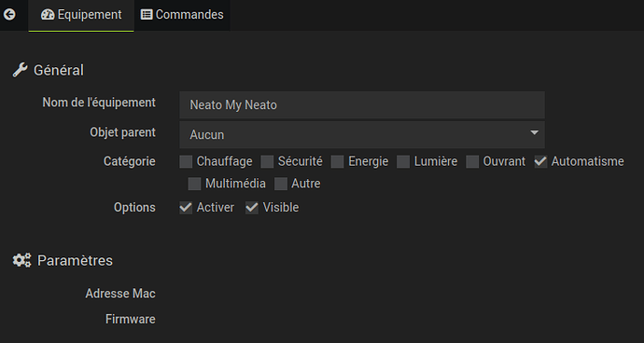Viewport: 644px width, 343px height.
Task: Check the Sécurité category box
Action: click(x=267, y=161)
